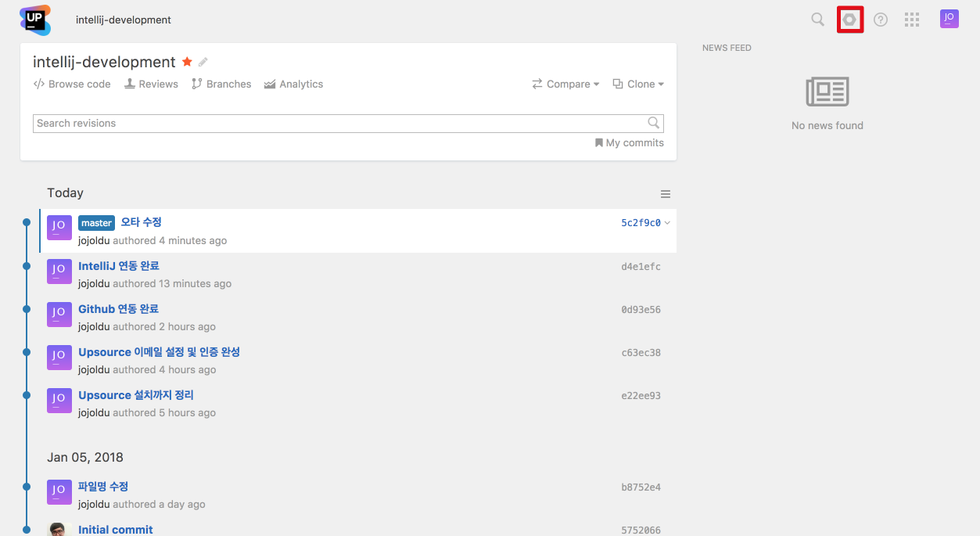Viewport: 980px width, 536px height.
Task: Click 'jojoldu authored 4 minutes ago' text
Action: [153, 240]
